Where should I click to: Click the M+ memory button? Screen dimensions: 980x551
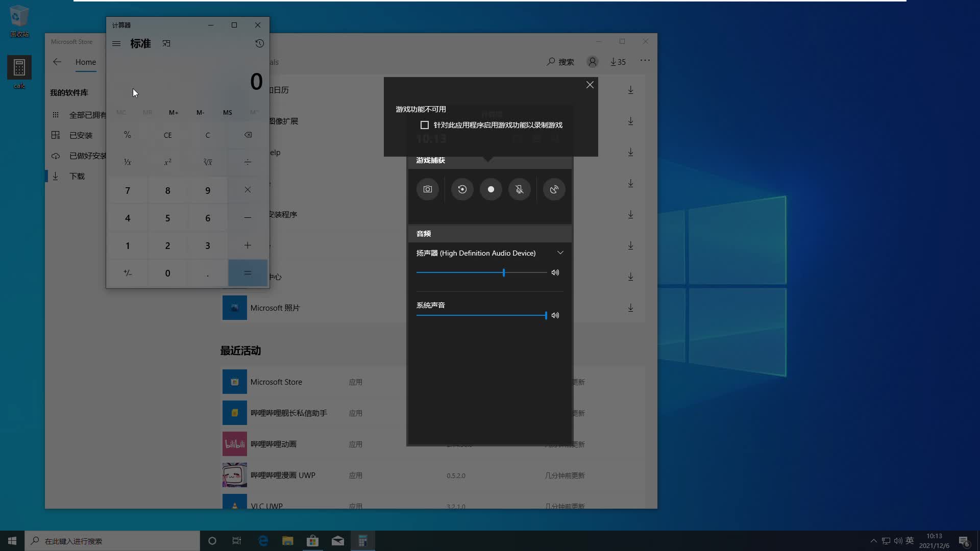(x=174, y=112)
